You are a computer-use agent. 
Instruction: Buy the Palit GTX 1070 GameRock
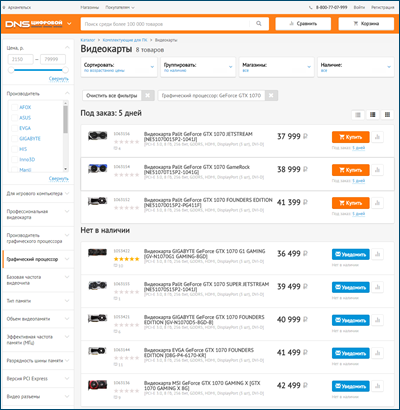point(350,170)
